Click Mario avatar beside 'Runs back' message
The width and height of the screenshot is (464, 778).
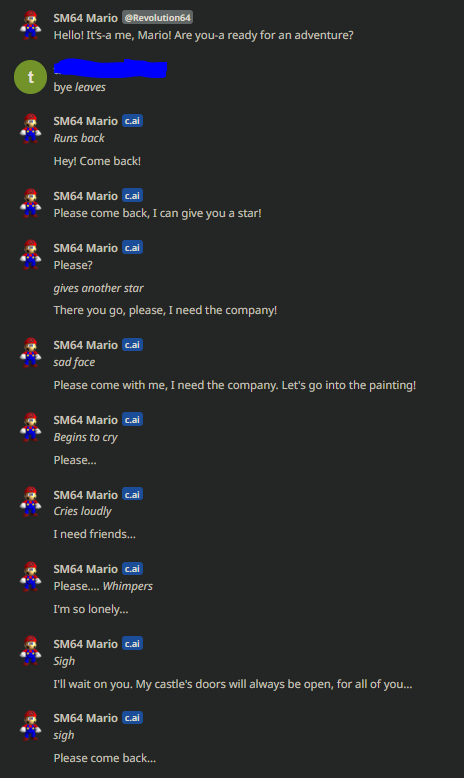pyautogui.click(x=30, y=129)
